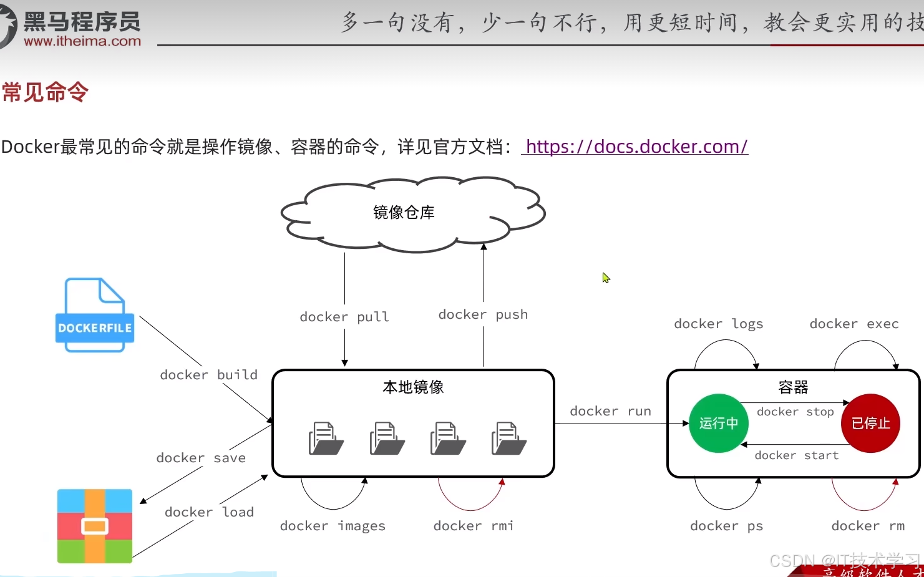
Task: Click the "docker load" label
Action: [209, 512]
